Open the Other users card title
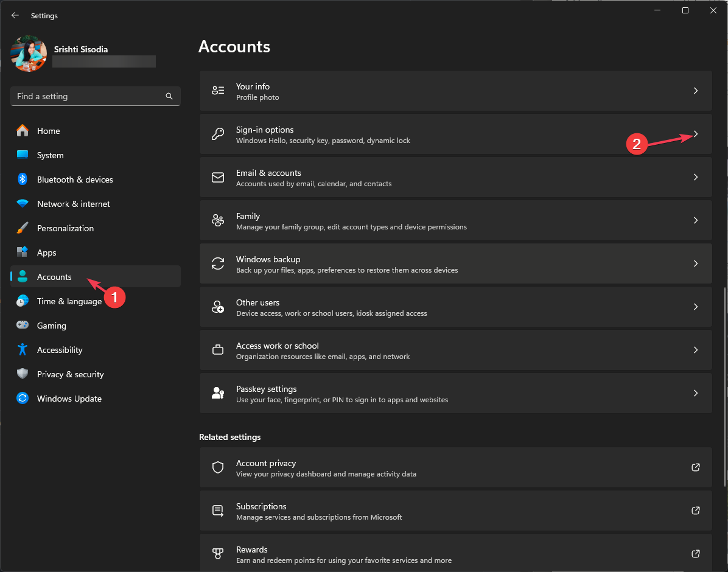 pos(257,302)
